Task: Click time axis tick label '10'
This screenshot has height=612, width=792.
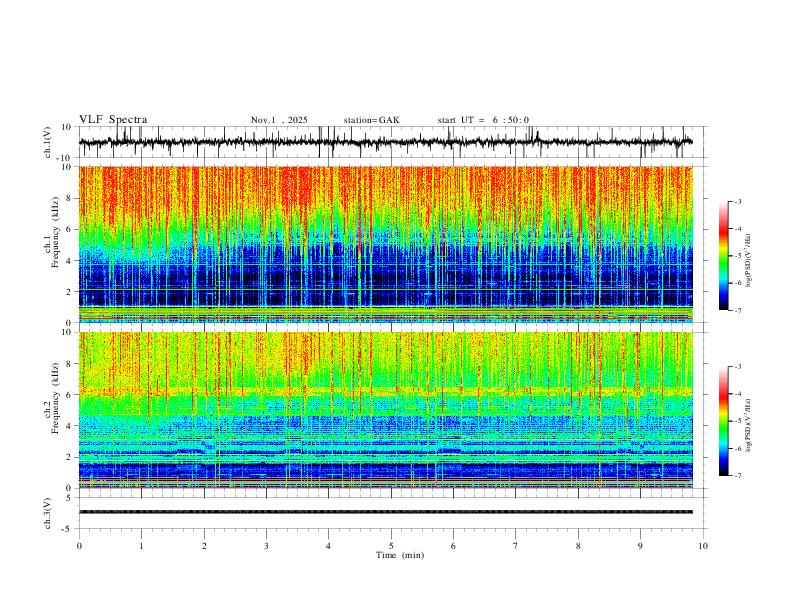Action: (x=703, y=546)
